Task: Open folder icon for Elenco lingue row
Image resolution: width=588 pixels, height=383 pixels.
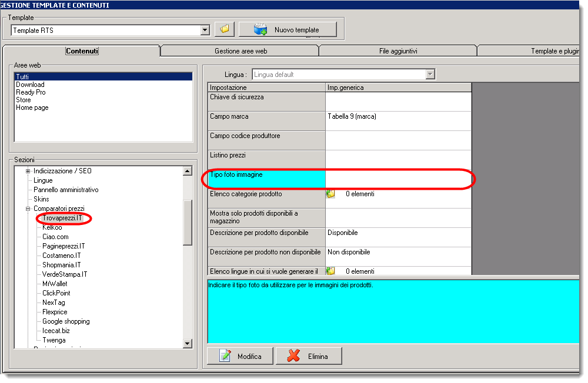Action: tap(330, 271)
